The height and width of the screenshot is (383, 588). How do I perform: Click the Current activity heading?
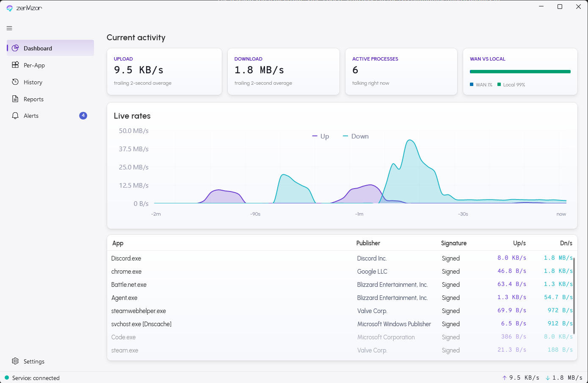pyautogui.click(x=136, y=37)
